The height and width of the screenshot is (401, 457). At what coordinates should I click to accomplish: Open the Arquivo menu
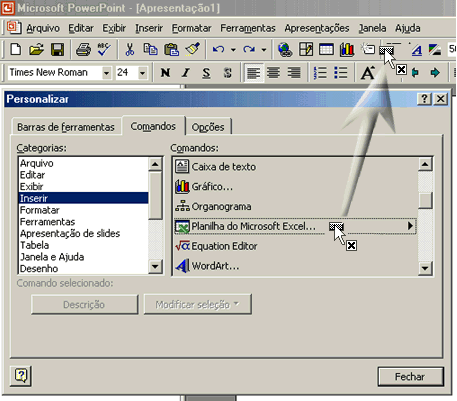(43, 28)
